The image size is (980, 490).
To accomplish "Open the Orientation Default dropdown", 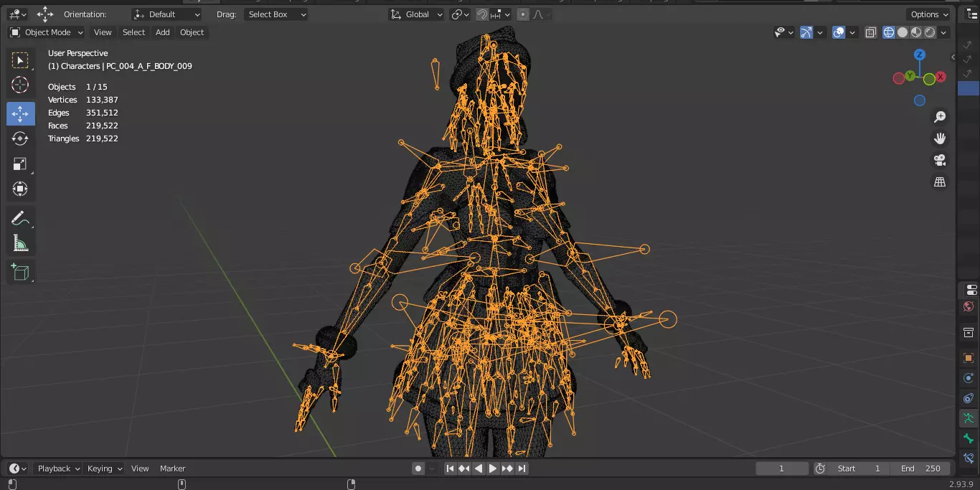I will (x=166, y=14).
